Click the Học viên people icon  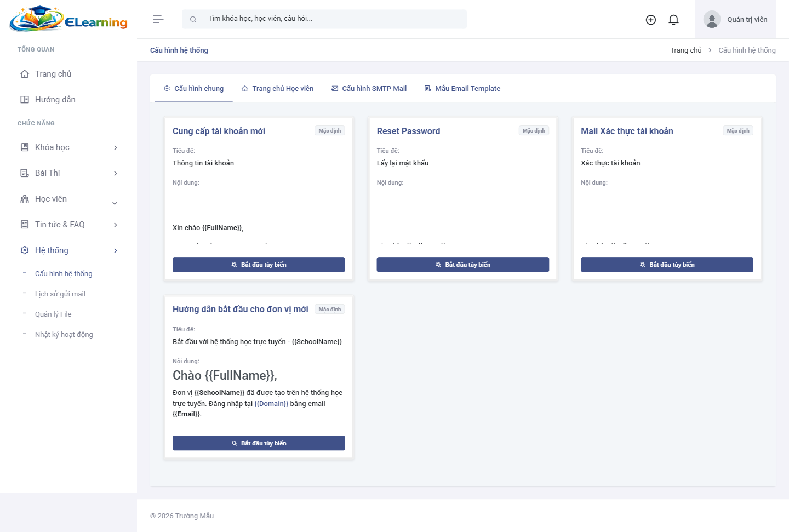pos(25,199)
